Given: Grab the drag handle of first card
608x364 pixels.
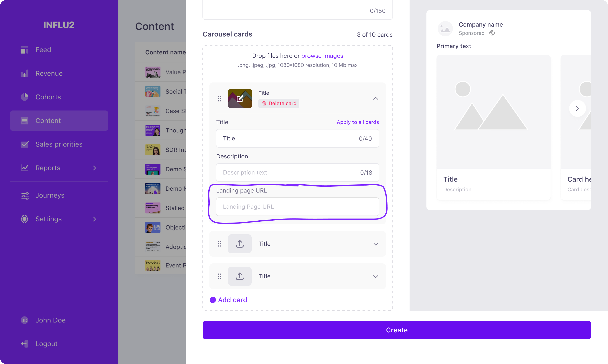Looking at the screenshot, I should [x=219, y=99].
